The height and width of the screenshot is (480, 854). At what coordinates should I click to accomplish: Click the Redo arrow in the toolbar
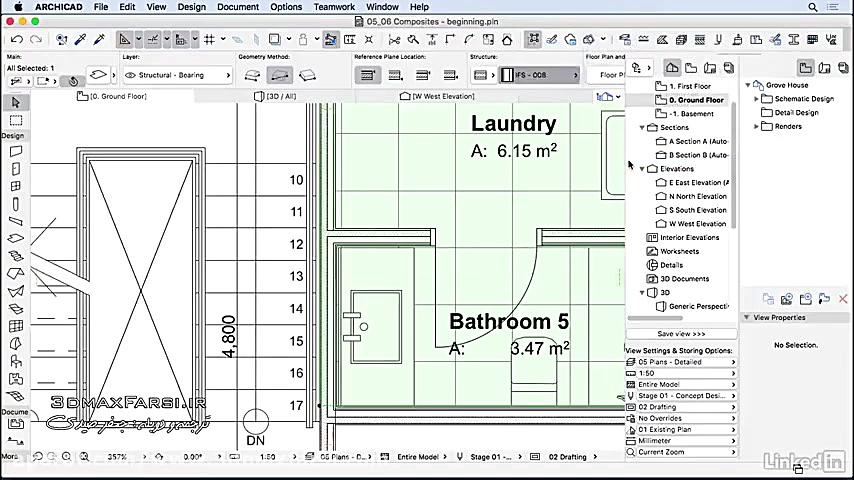click(36, 39)
